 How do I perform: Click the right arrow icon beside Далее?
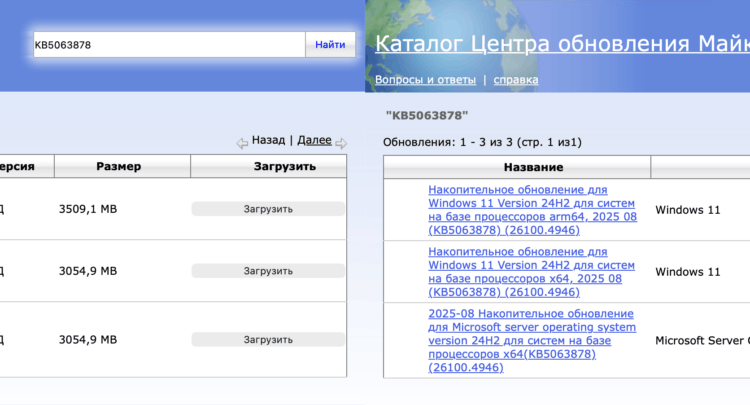(x=341, y=143)
